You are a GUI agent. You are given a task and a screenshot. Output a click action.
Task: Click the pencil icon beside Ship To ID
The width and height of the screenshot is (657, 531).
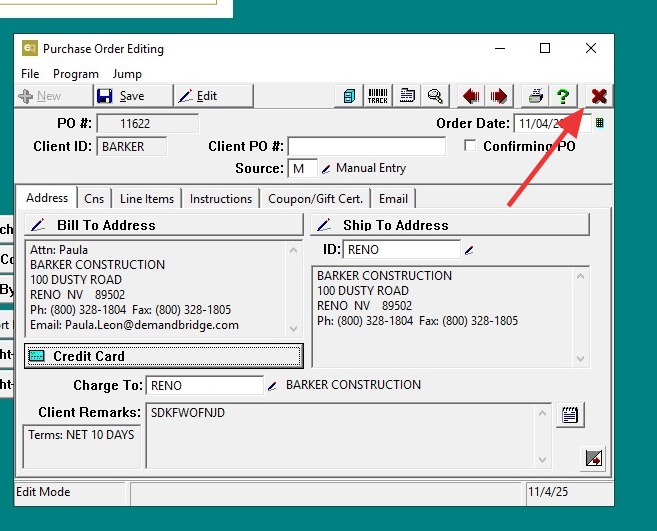point(469,250)
